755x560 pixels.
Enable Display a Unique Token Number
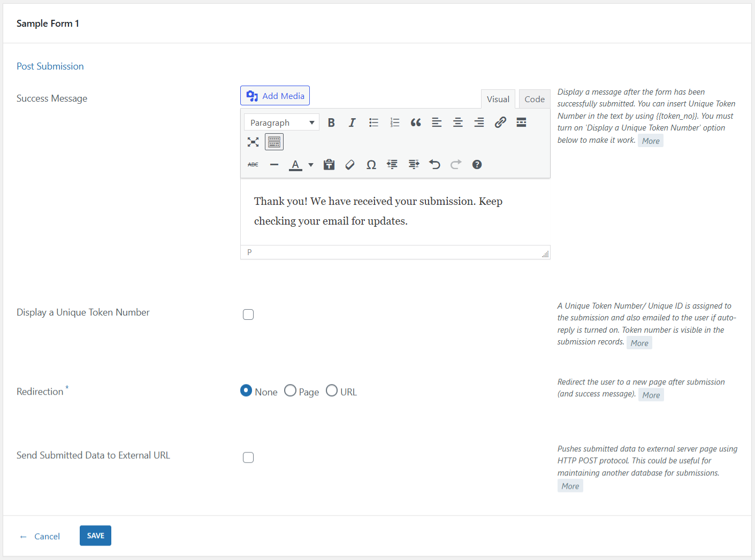248,314
